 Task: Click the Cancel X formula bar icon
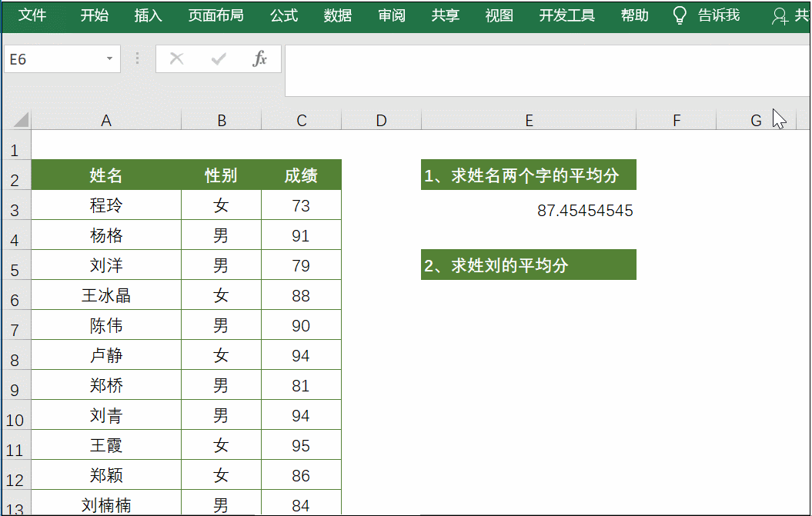[177, 59]
